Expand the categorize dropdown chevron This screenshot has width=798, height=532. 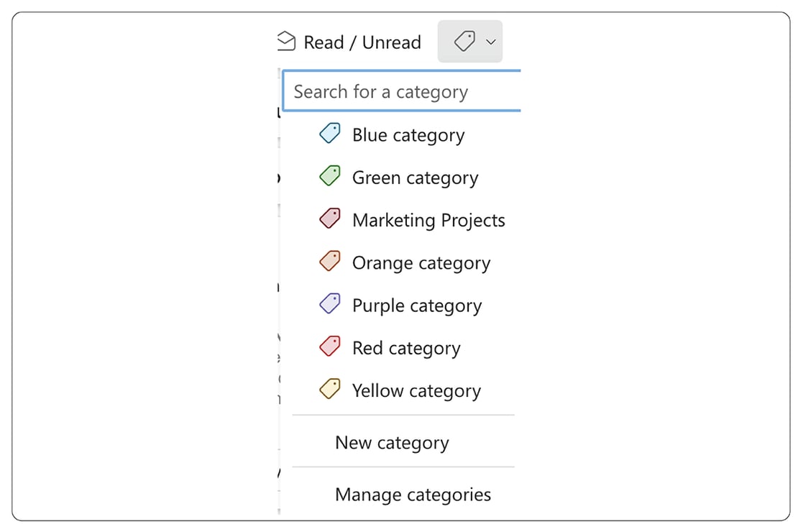click(492, 42)
